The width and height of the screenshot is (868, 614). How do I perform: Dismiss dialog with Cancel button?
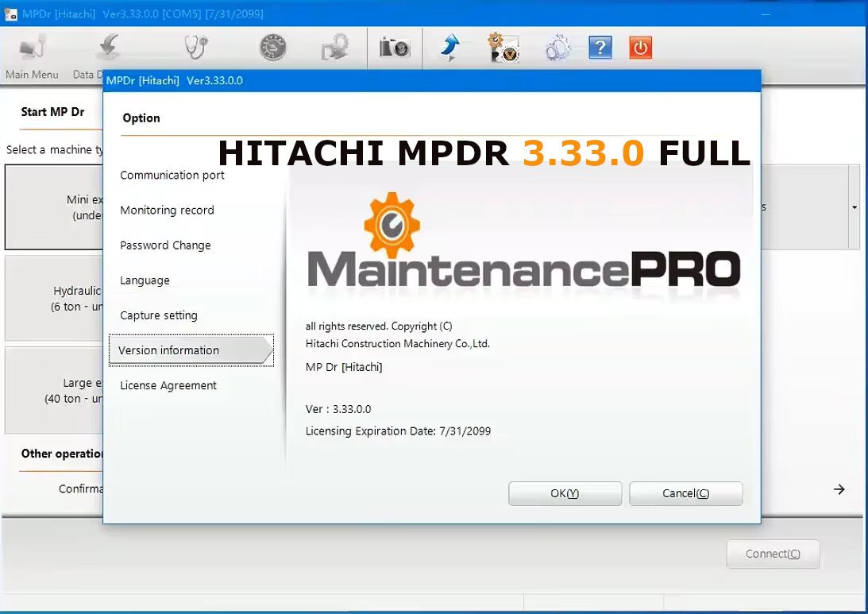pyautogui.click(x=686, y=493)
